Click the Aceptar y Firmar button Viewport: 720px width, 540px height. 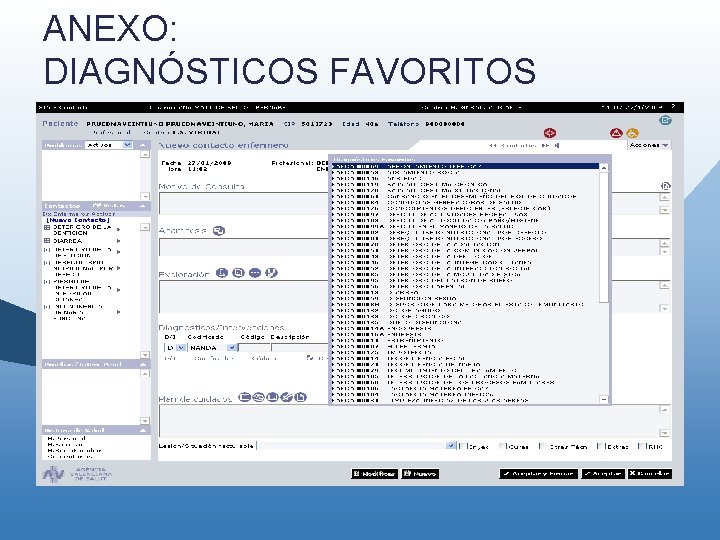(x=539, y=473)
